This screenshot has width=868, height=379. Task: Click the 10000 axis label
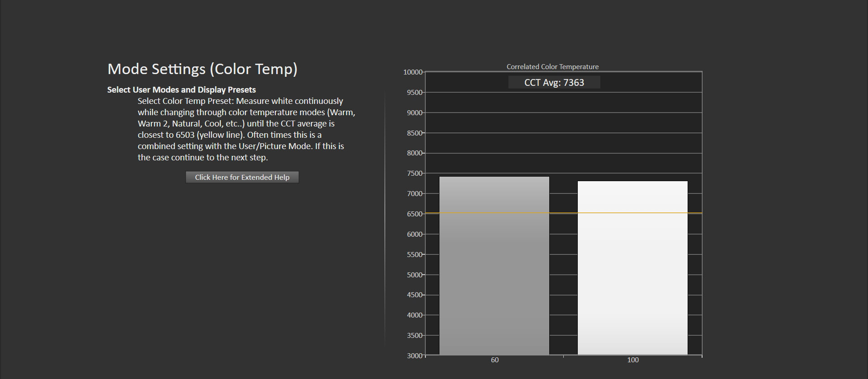pos(413,72)
